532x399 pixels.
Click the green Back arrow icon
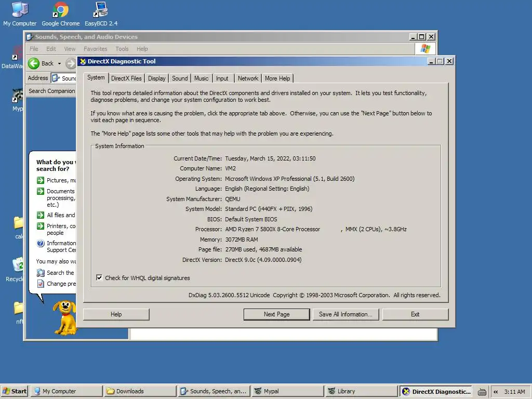(34, 63)
